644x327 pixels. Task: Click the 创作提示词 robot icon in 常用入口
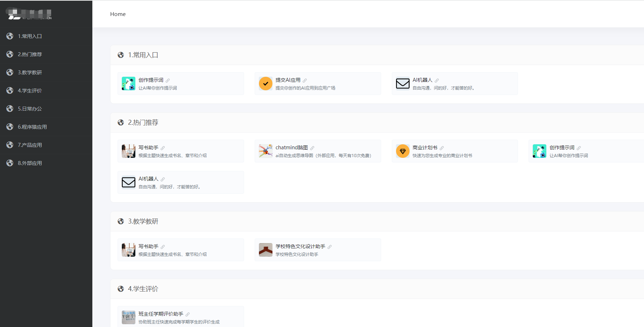pos(128,84)
